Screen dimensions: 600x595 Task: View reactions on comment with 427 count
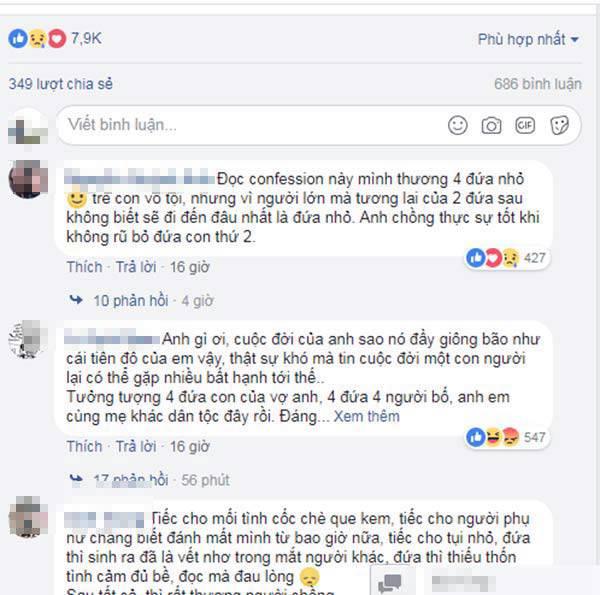pos(508,258)
